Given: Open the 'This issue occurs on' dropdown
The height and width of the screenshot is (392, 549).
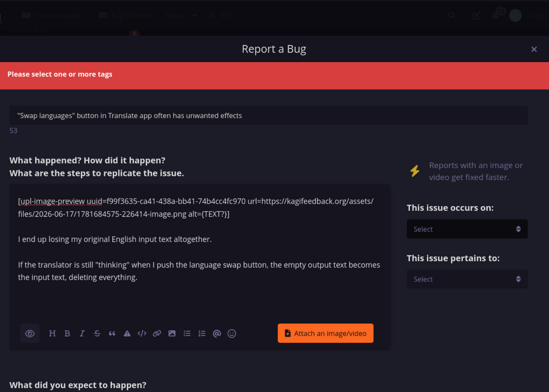Looking at the screenshot, I should tap(467, 229).
